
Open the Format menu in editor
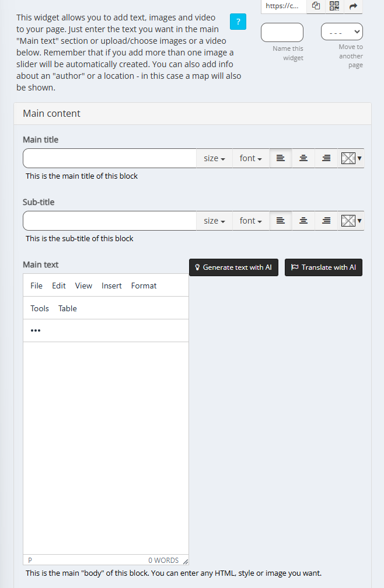click(x=144, y=286)
